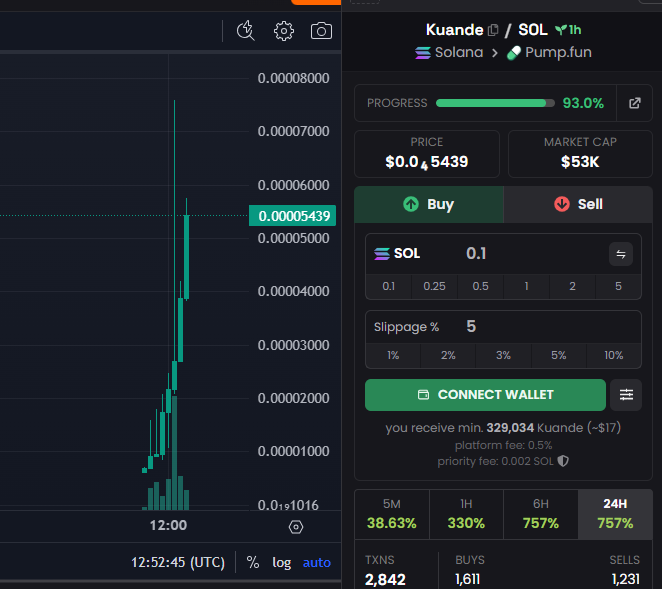Click the bonding progress bar
The image size is (662, 589).
[x=495, y=103]
